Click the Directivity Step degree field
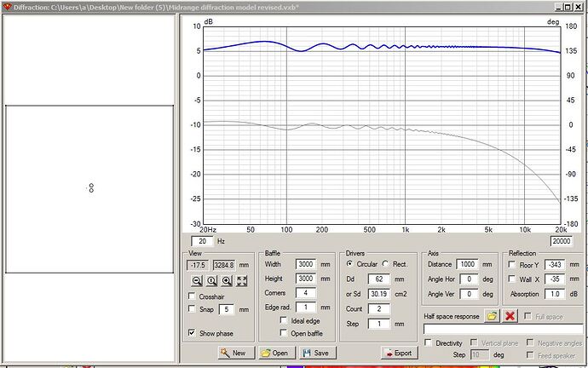The height and width of the screenshot is (368, 588). click(x=480, y=354)
